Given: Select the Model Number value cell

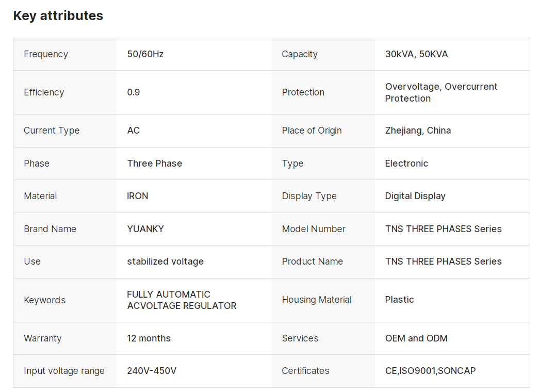Looking at the screenshot, I should click(x=443, y=229).
